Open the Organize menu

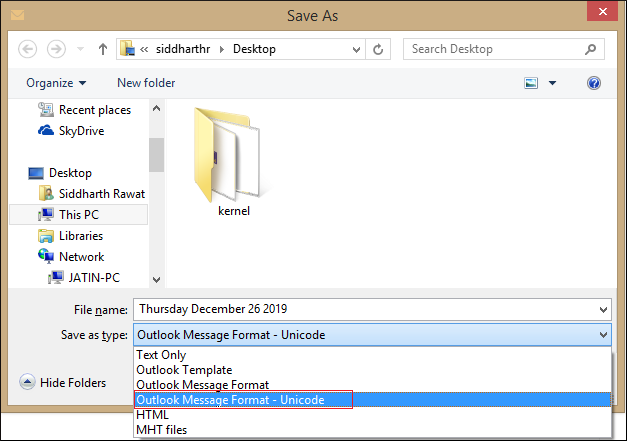point(56,83)
